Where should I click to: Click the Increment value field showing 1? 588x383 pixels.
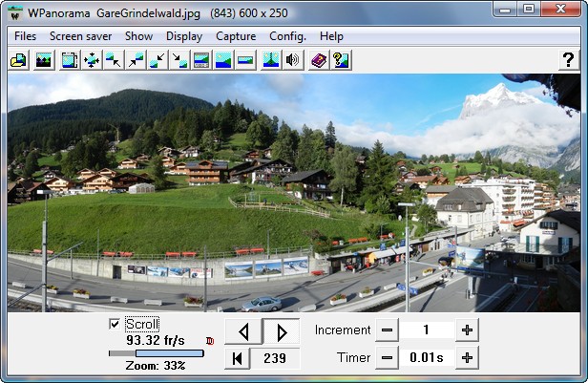pos(427,330)
